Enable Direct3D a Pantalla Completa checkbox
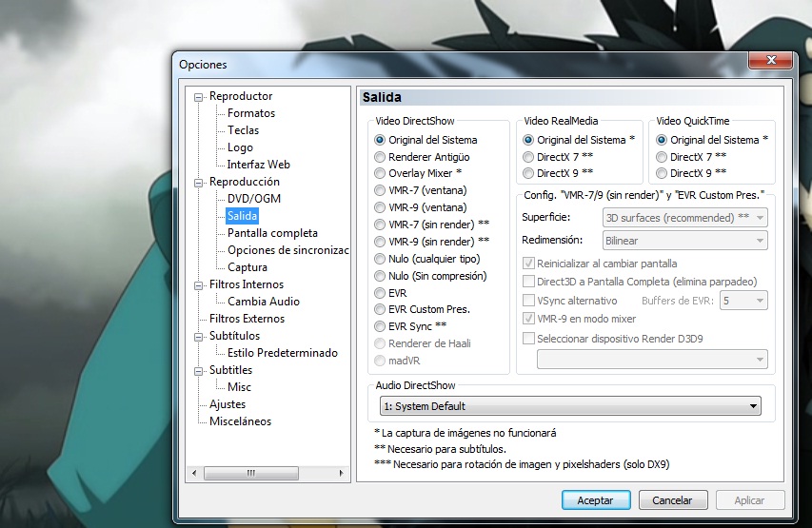Screen dimensions: 812x528 tap(529, 282)
